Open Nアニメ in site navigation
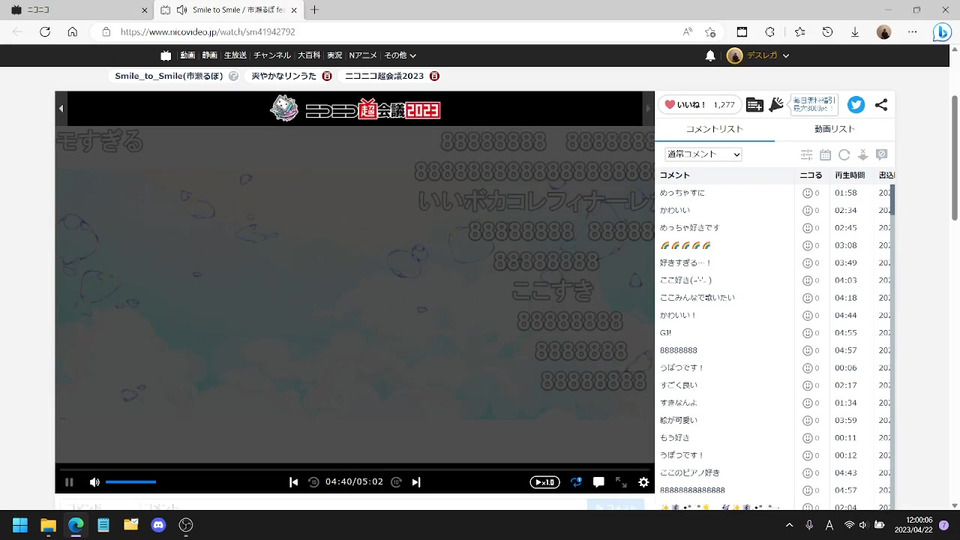Viewport: 960px width, 540px height. 363,55
